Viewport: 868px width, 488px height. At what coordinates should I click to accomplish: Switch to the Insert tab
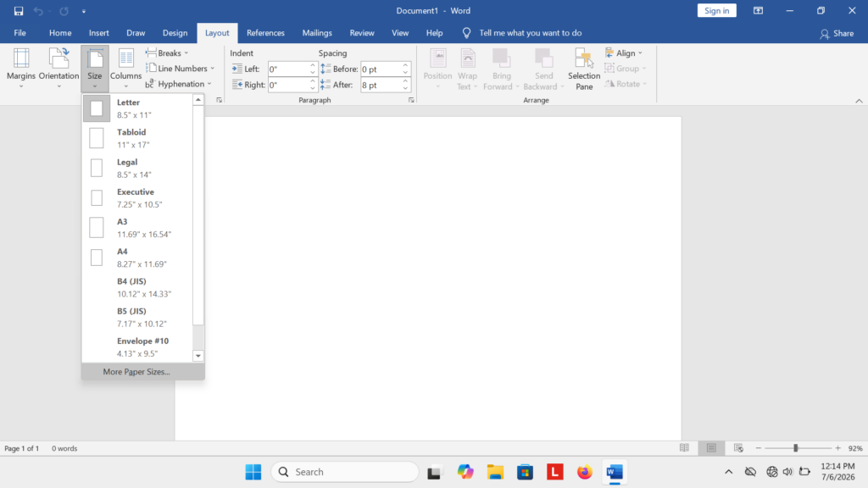click(98, 33)
